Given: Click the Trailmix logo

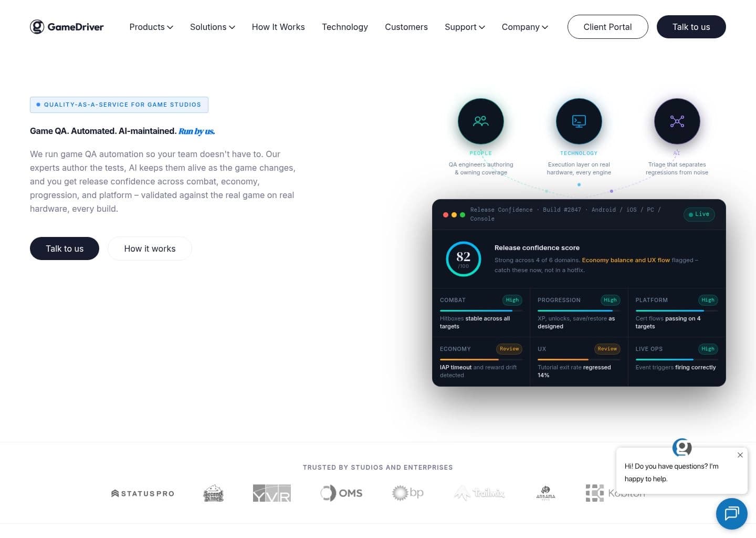Looking at the screenshot, I should (479, 493).
